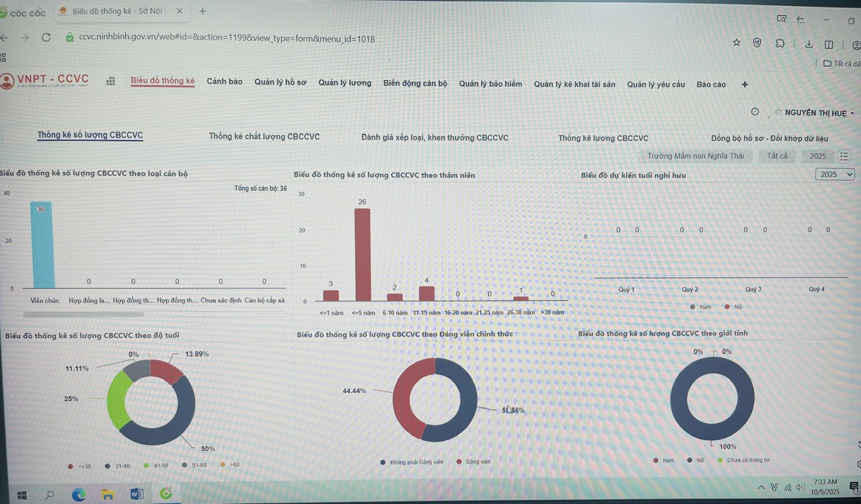This screenshot has height=504, width=861.
Task: Switch to Thống kê chất lượng CBCCVC tab
Action: 264,136
